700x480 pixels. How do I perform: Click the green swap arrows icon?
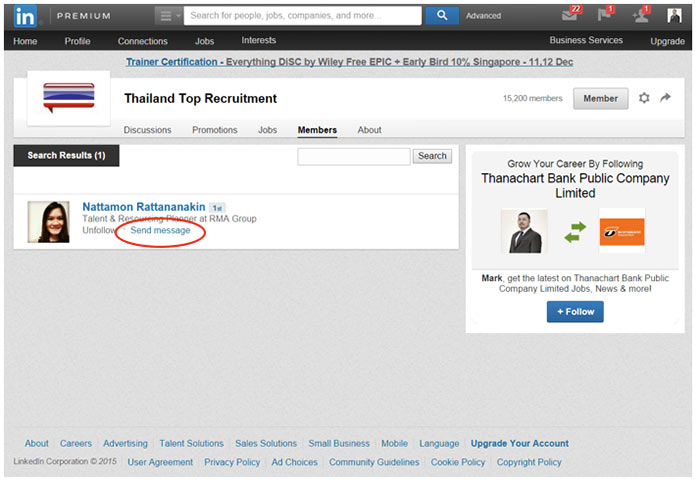tap(575, 232)
